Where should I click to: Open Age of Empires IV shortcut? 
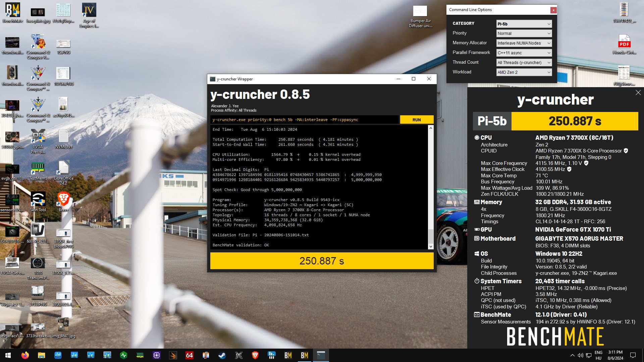(89, 15)
